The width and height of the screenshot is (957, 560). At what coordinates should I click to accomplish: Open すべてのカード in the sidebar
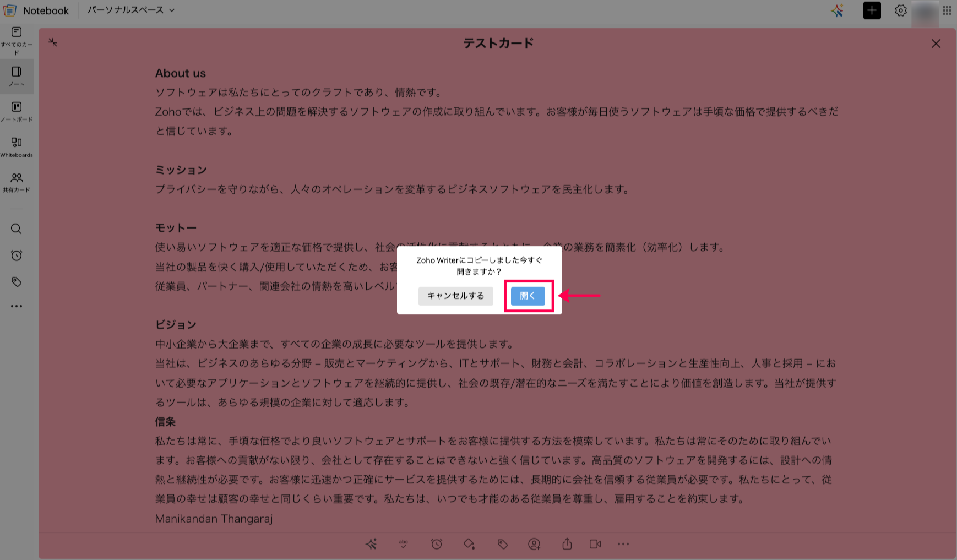point(17,40)
